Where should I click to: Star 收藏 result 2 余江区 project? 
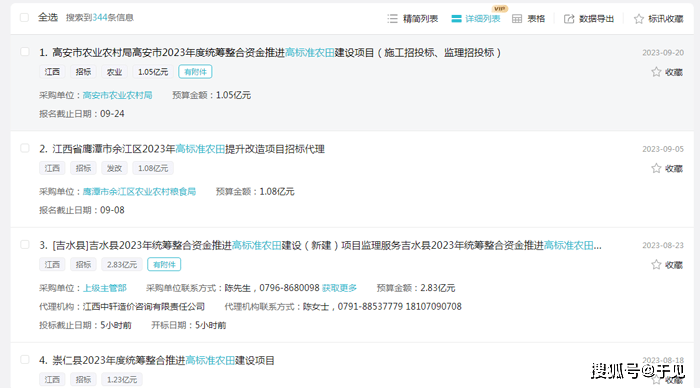[656, 168]
